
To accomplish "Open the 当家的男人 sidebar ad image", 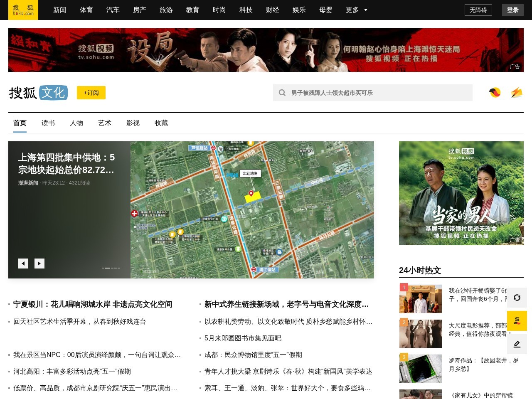I will pyautogui.click(x=461, y=193).
